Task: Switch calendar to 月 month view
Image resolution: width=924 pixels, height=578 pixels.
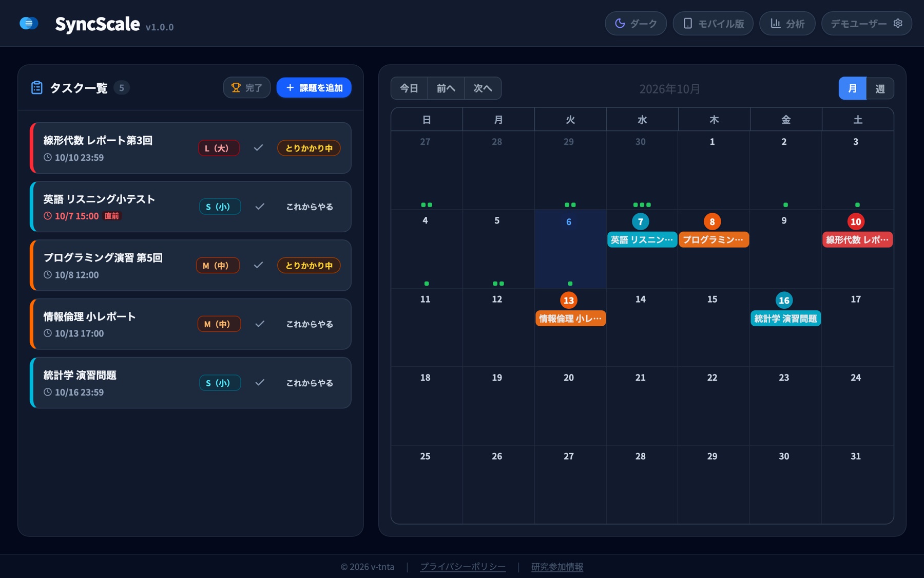Action: (852, 88)
